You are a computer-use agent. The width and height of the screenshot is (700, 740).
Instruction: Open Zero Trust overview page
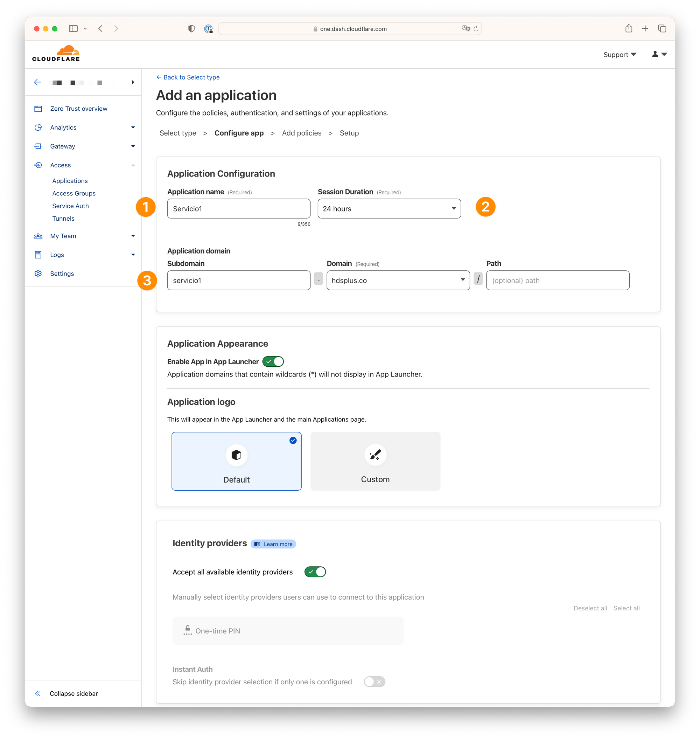pos(79,109)
